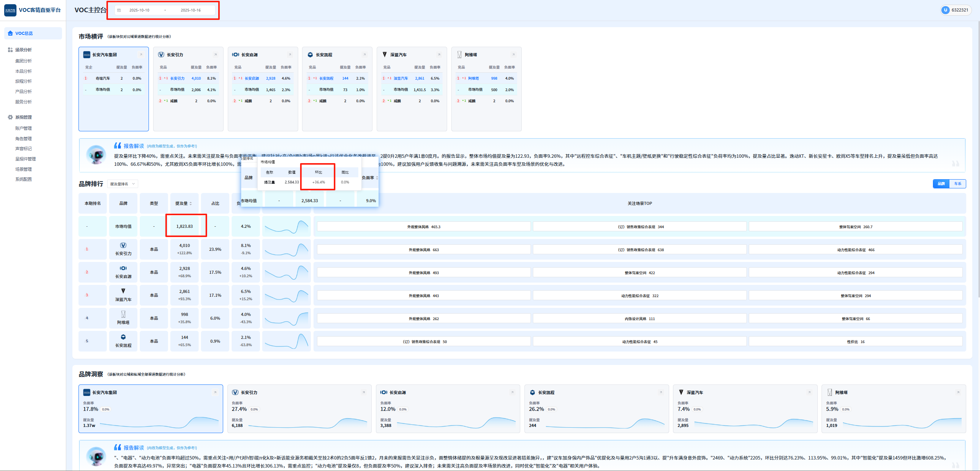
Task: Open 阿维塔 market card arrow icon
Action: tap(514, 55)
